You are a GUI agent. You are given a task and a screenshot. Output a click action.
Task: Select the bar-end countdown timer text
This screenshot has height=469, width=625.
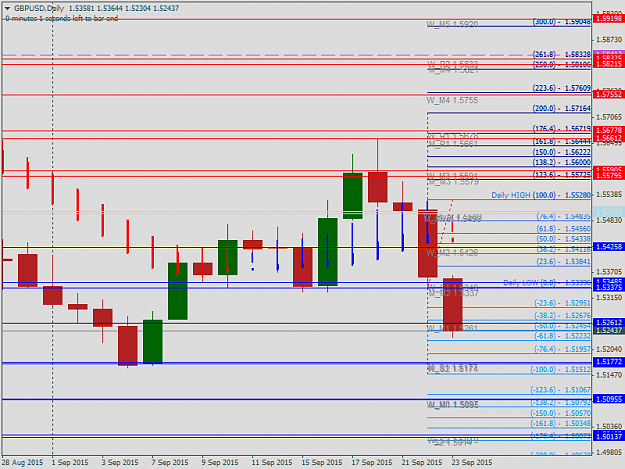tap(62, 18)
